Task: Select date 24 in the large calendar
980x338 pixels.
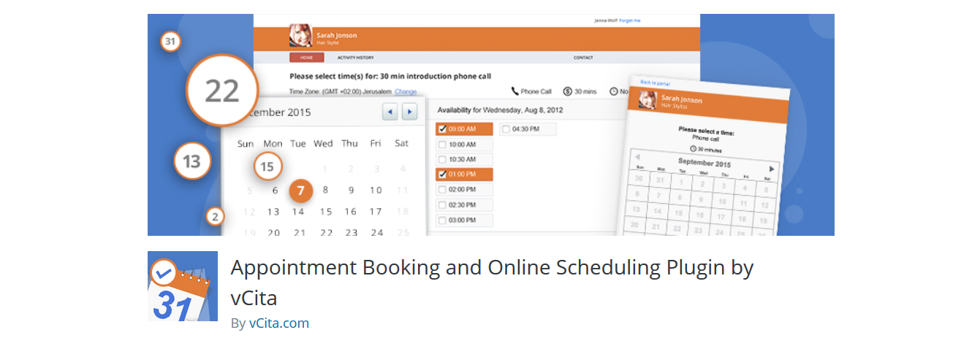Action: 377,233
